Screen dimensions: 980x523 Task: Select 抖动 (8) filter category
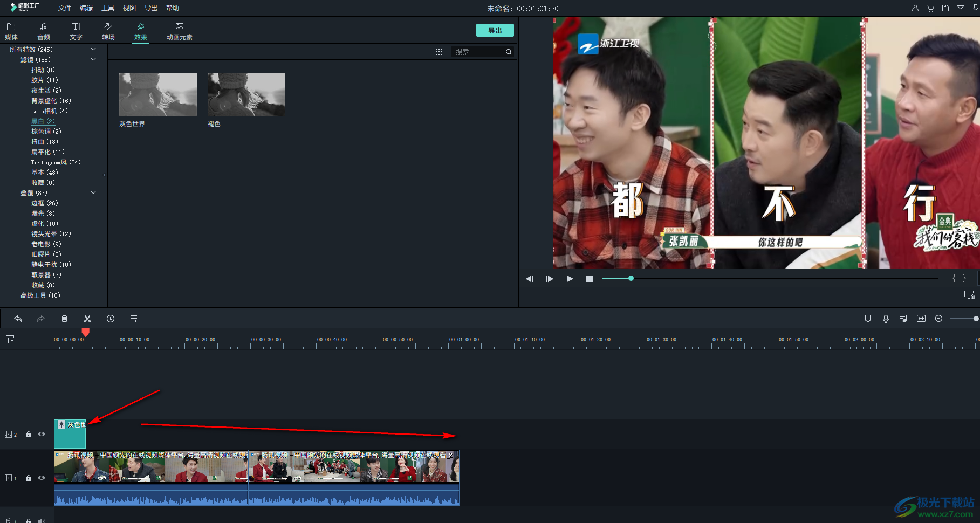tap(43, 70)
